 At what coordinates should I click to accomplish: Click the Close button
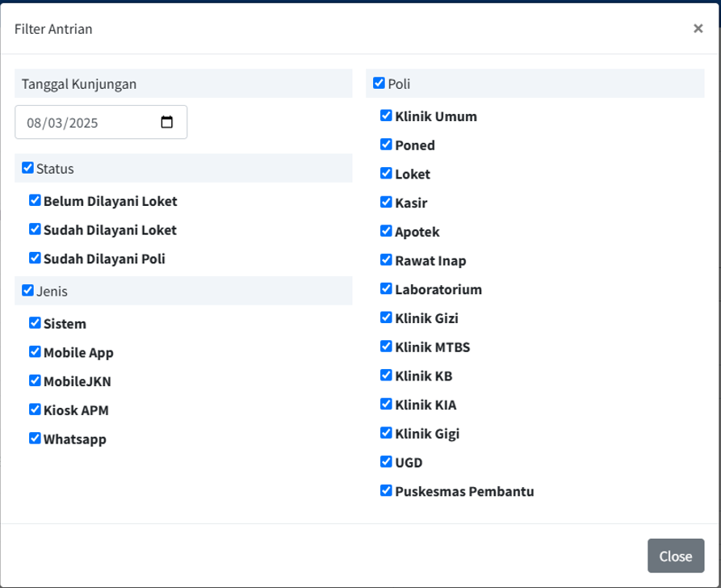tap(675, 556)
